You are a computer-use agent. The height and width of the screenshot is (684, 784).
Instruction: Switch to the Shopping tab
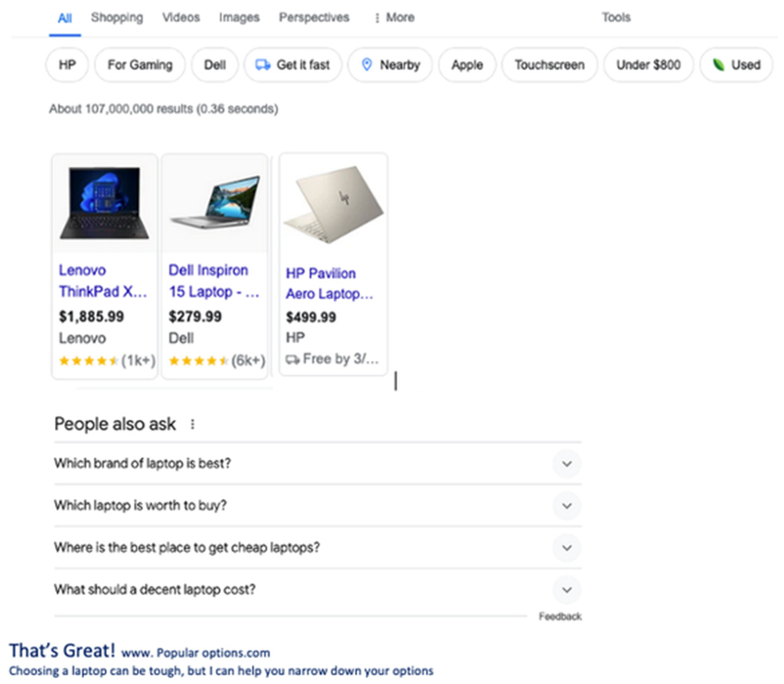117,17
